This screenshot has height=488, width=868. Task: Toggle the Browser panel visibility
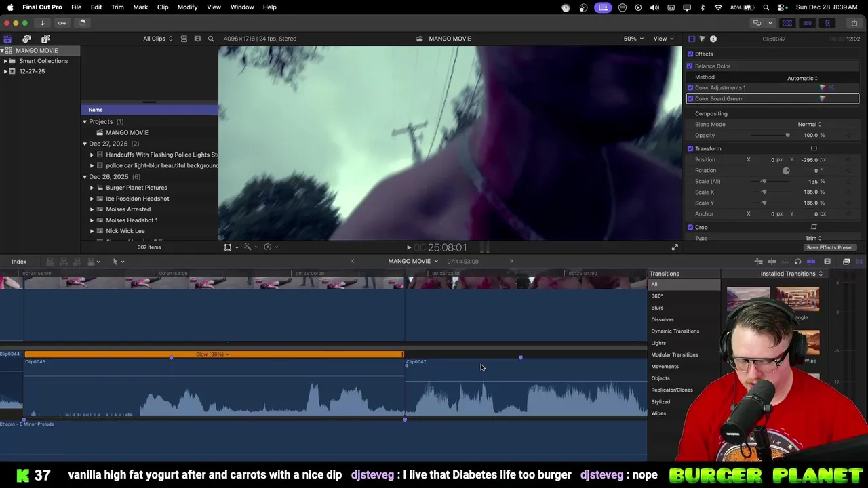click(788, 23)
